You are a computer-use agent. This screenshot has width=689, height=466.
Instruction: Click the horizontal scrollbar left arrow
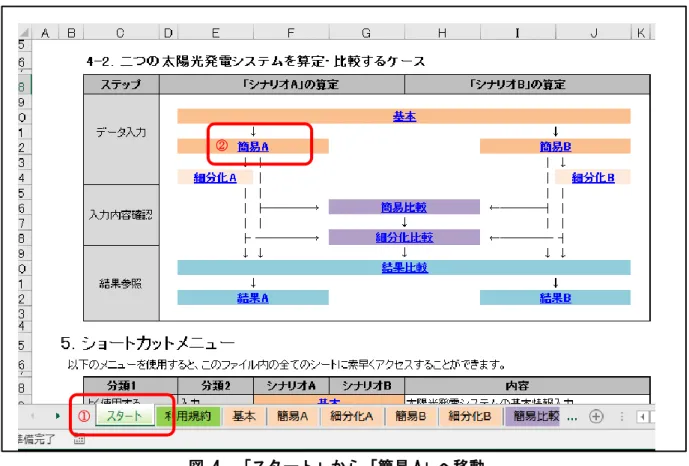click(x=642, y=416)
